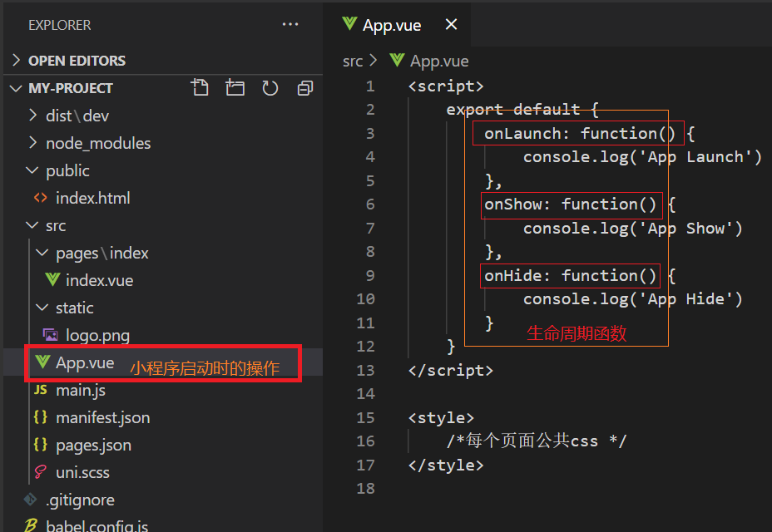Click the </script> closing tag
Screen dimensions: 772x532
(x=451, y=370)
